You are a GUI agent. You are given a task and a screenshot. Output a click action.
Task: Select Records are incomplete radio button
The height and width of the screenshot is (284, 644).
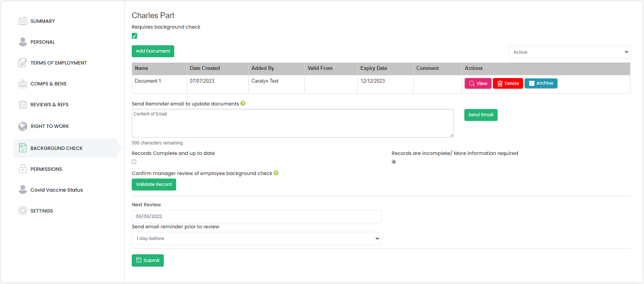point(394,162)
